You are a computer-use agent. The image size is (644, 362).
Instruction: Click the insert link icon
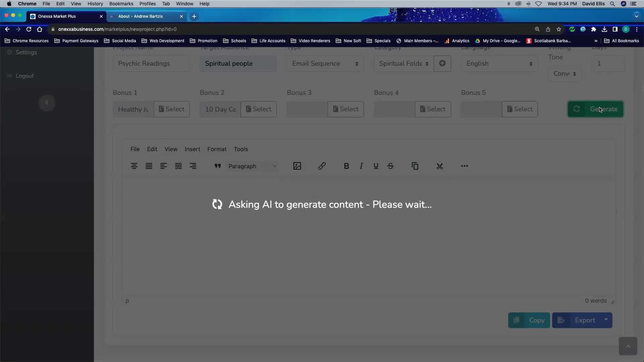pyautogui.click(x=322, y=166)
